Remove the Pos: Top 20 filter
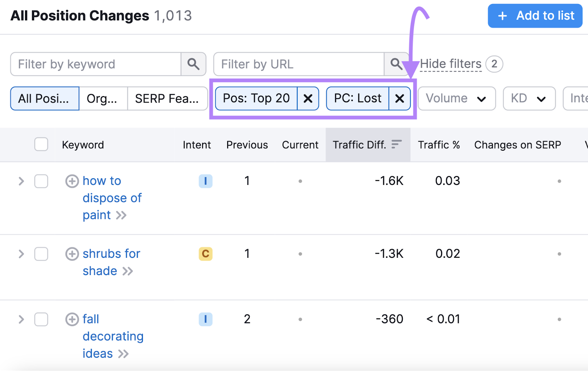The width and height of the screenshot is (588, 371). [x=308, y=99]
